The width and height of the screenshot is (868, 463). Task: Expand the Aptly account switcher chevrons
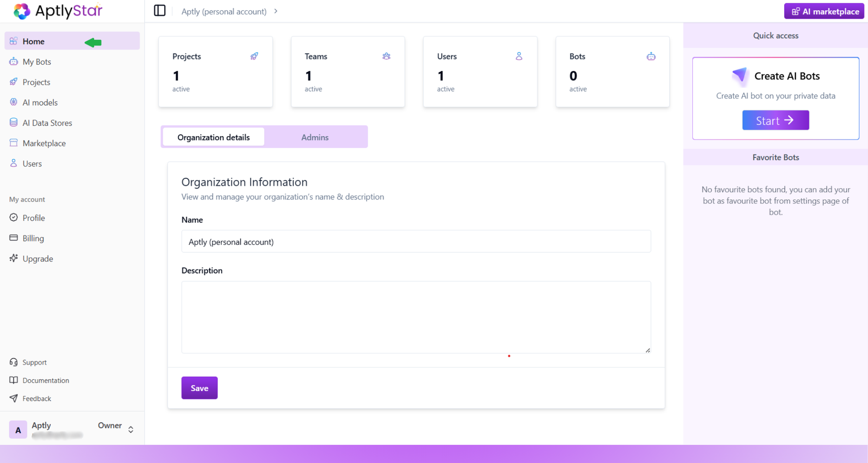tap(131, 430)
